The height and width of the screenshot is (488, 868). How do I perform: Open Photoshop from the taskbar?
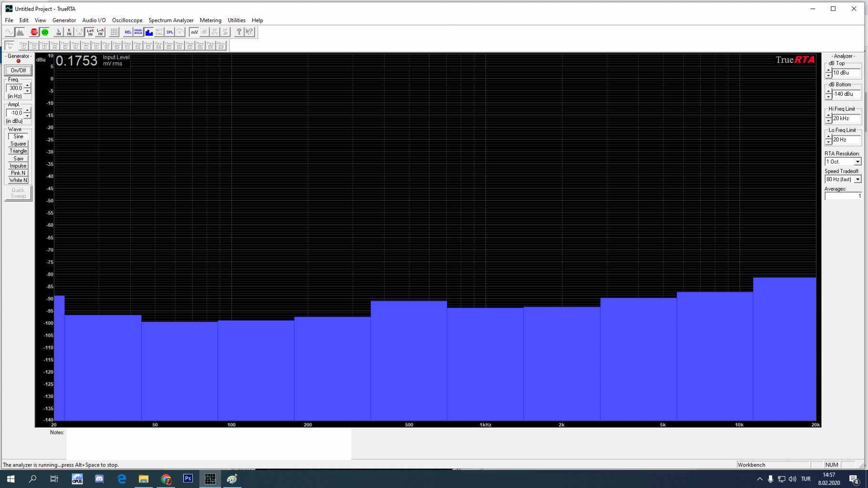coord(188,478)
